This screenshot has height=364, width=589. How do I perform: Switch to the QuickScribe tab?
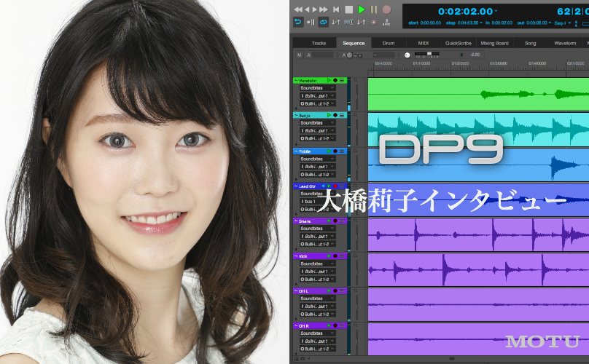(458, 43)
